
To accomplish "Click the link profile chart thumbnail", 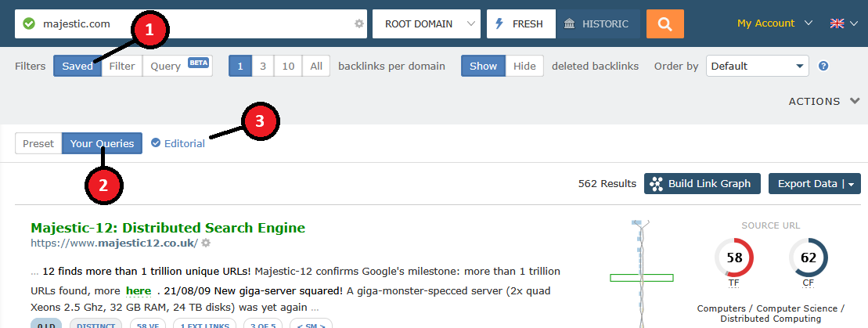I will tap(641, 274).
